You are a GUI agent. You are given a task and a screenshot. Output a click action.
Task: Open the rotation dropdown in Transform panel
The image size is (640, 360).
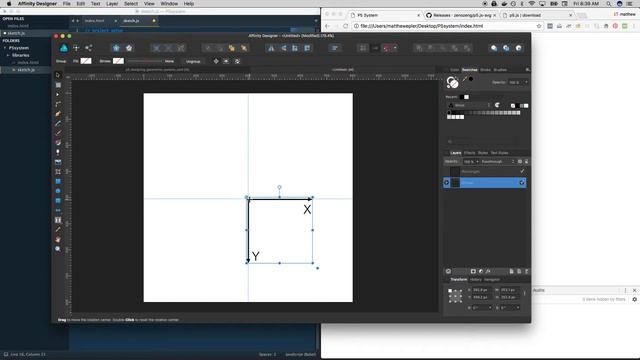(490, 307)
